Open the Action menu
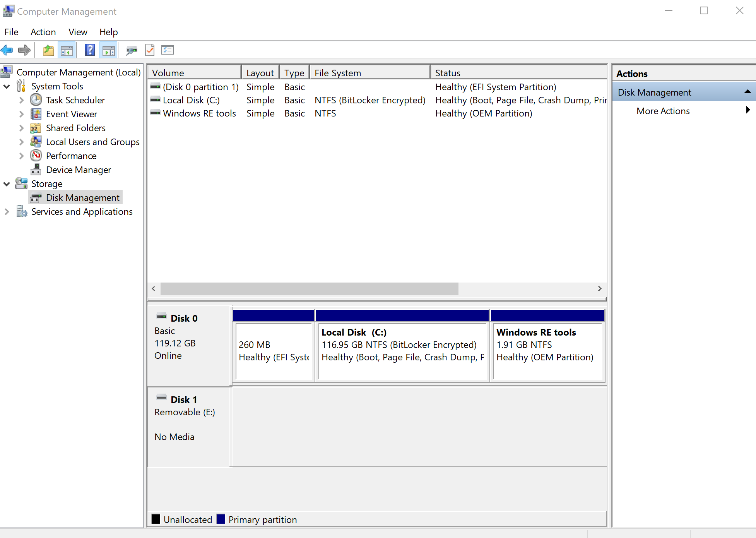Image resolution: width=756 pixels, height=538 pixels. click(42, 31)
